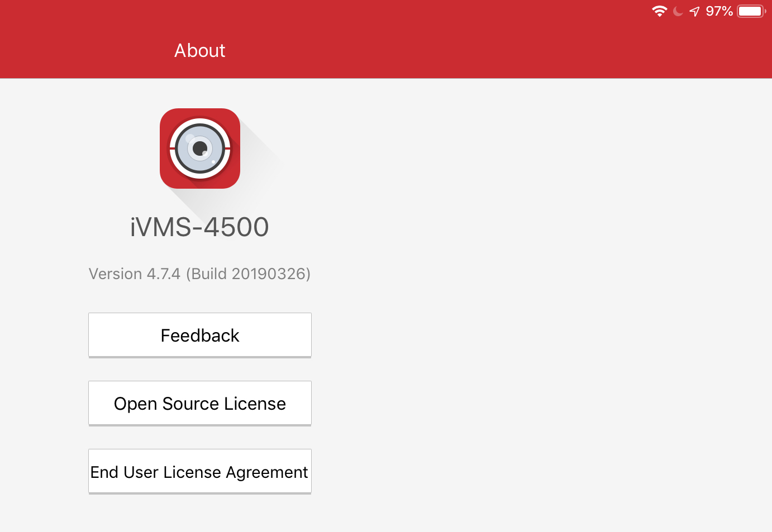This screenshot has width=772, height=532.
Task: Open the Open Source License page
Action: 199,403
